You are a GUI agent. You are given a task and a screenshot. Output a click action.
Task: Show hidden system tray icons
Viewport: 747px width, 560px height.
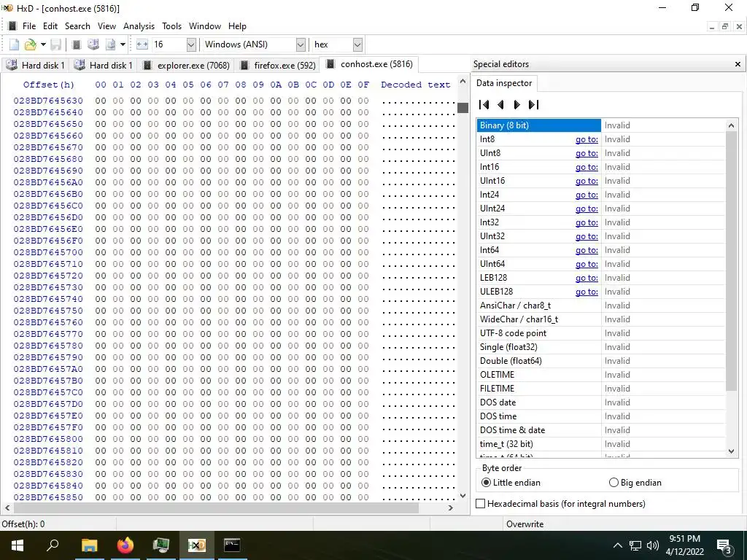[x=617, y=545]
